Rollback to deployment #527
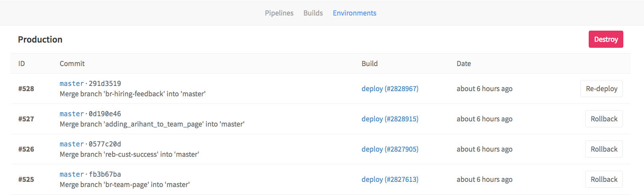Image resolution: width=644 pixels, height=195 pixels. click(604, 119)
